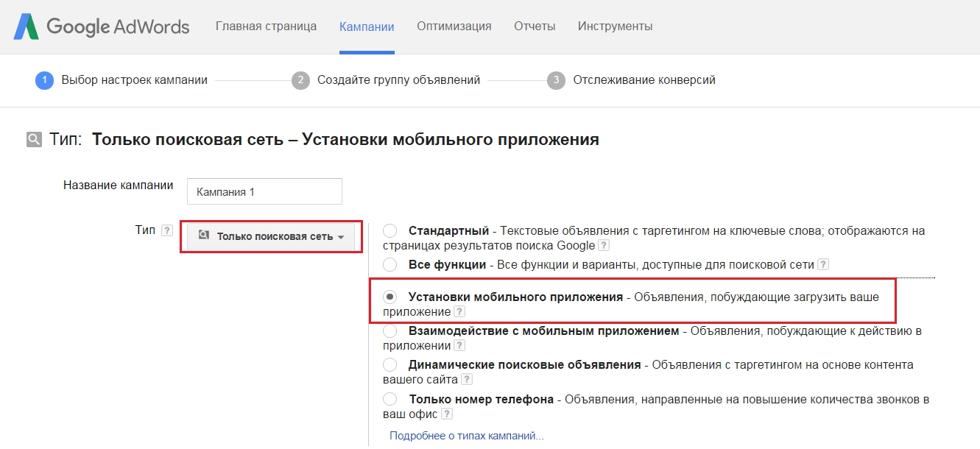Open help icon for Все функции option
The image size is (980, 449).
tap(823, 264)
